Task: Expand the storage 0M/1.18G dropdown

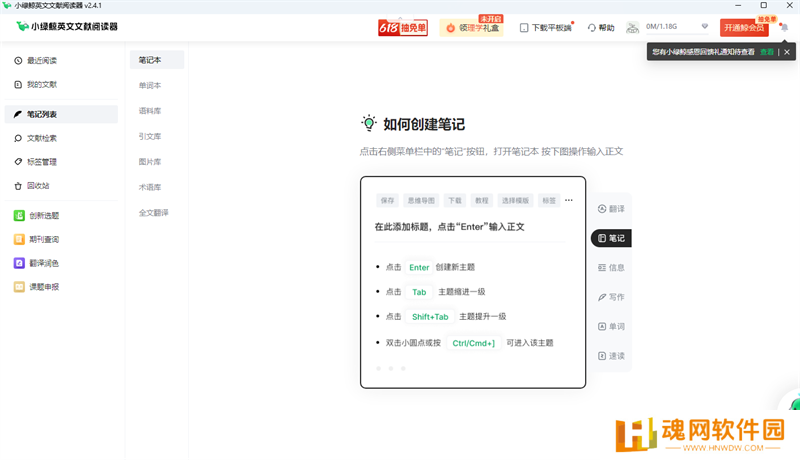Action: point(705,28)
